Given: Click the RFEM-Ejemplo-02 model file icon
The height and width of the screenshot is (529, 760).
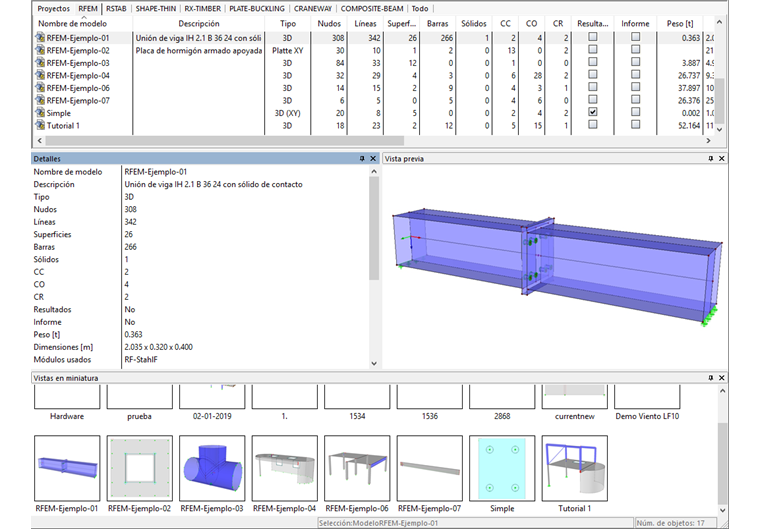Looking at the screenshot, I should pyautogui.click(x=40, y=50).
